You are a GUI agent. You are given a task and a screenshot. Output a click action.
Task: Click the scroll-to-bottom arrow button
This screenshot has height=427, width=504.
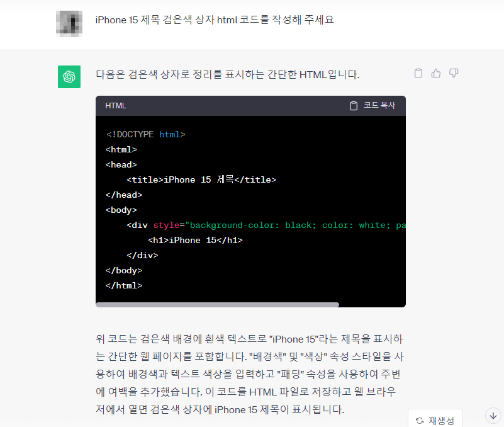click(493, 416)
